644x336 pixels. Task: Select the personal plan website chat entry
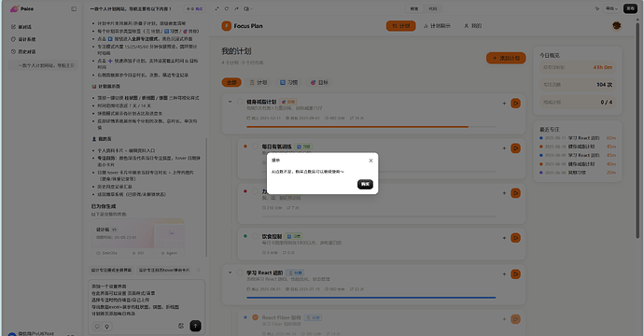point(44,65)
